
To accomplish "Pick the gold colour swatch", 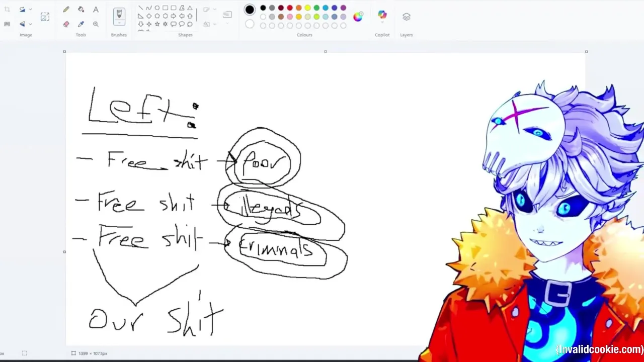I will [x=299, y=17].
